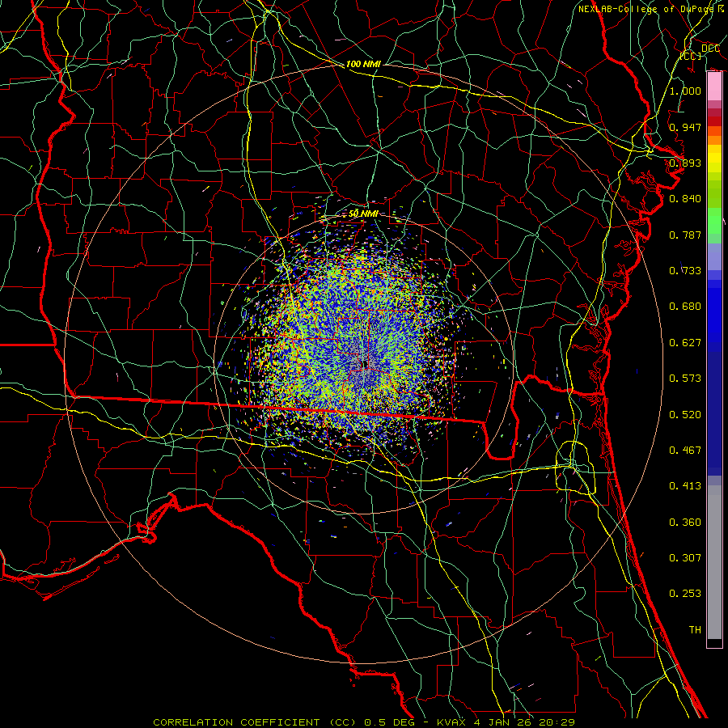Click the 0.5 DEG elevation text
Image resolution: width=728 pixels, height=728 pixels.
pos(389,722)
